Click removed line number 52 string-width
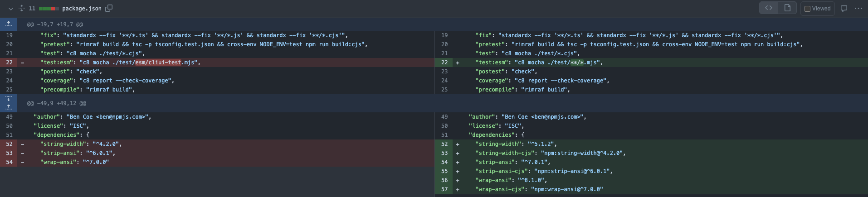 pyautogui.click(x=9, y=144)
